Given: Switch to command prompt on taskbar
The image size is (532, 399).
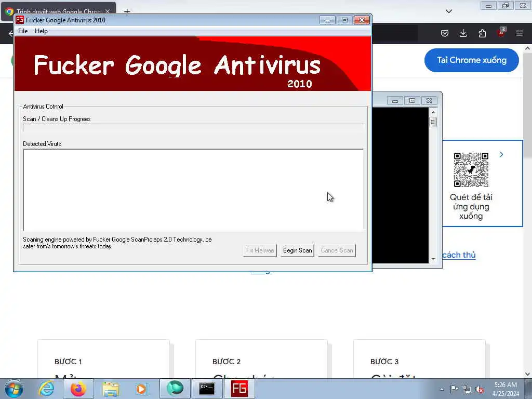Looking at the screenshot, I should pos(207,389).
